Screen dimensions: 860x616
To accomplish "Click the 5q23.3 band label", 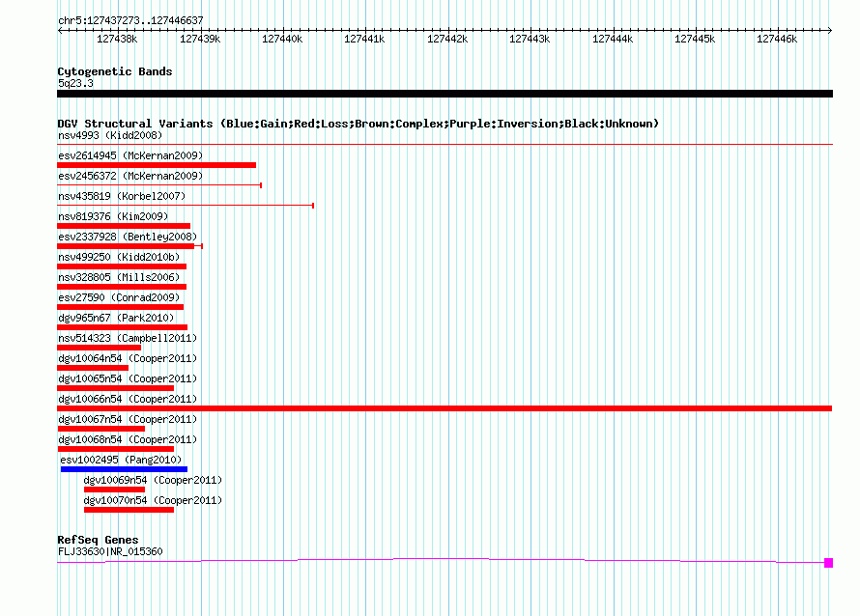I will [75, 83].
